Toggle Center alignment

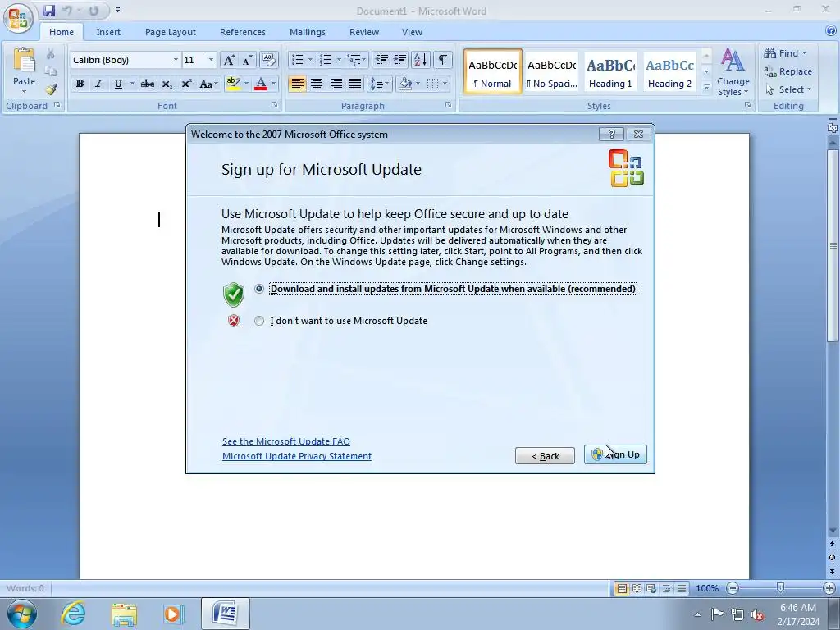pyautogui.click(x=317, y=84)
